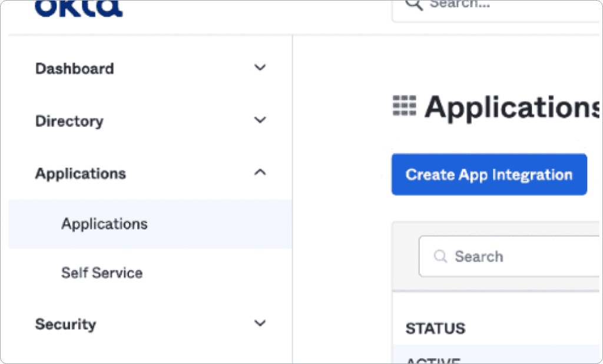
Task: Open the Directory sidebar section
Action: click(x=69, y=121)
